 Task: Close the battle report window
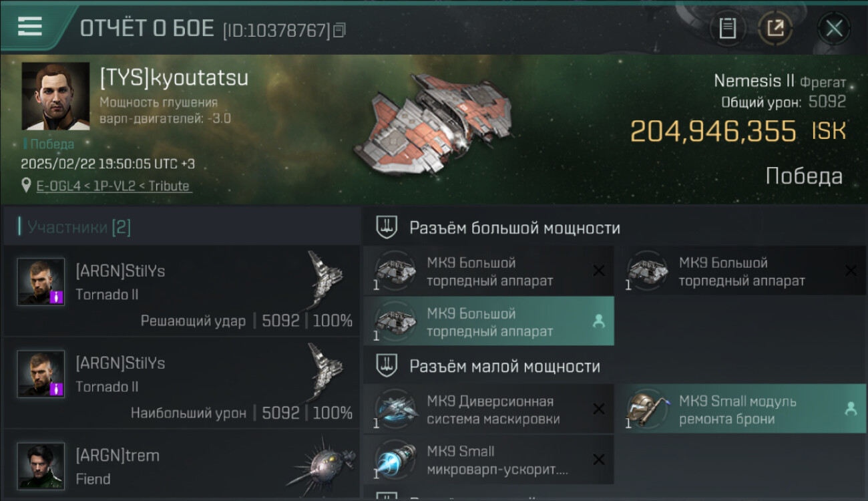point(834,29)
